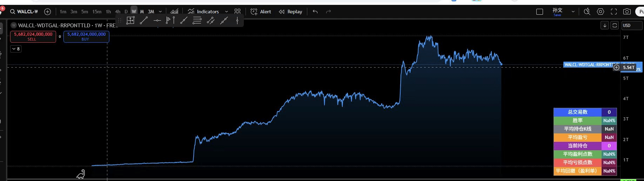This screenshot has width=644, height=181.
Task: Start bar Replay mode
Action: coord(290,12)
